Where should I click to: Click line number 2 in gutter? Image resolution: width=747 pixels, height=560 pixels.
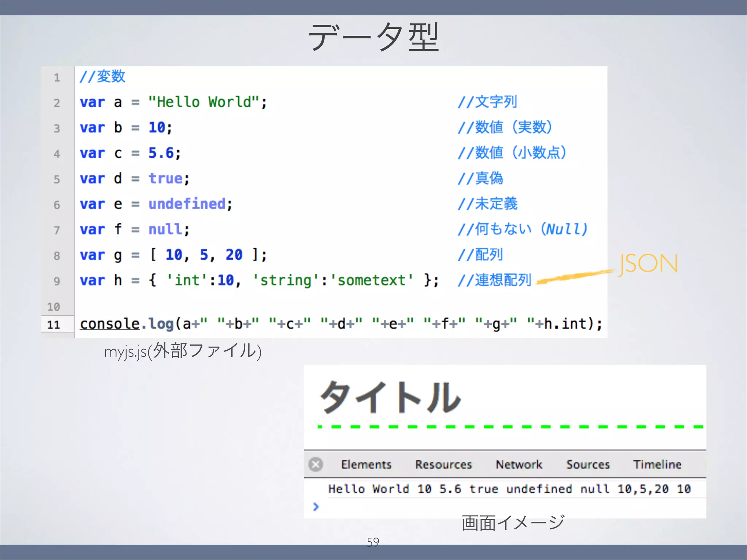click(x=57, y=103)
